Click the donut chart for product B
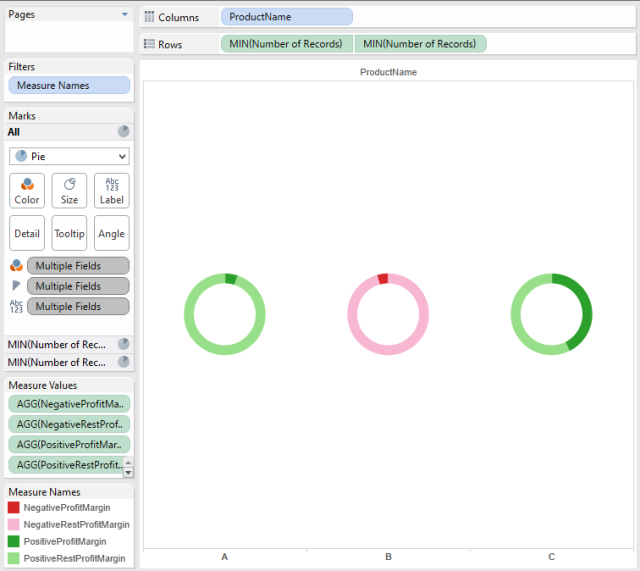Viewport: 640px width, 571px height. tap(388, 314)
